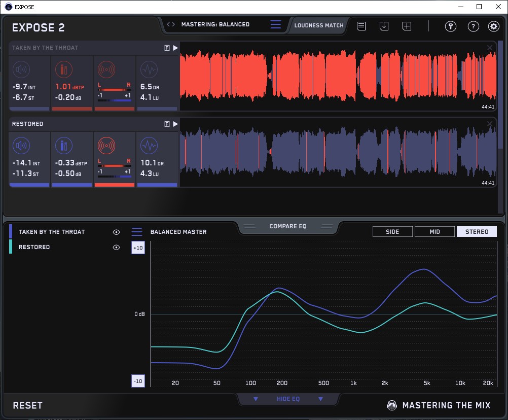Viewport: 508px width, 420px height.
Task: Collapse the panel using Hide EQ
Action: (288, 399)
